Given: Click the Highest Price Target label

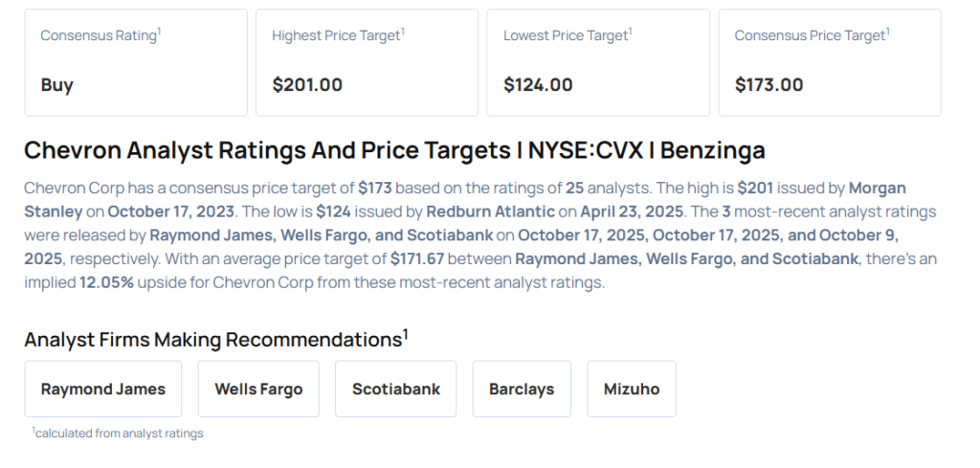Looking at the screenshot, I should (x=337, y=35).
